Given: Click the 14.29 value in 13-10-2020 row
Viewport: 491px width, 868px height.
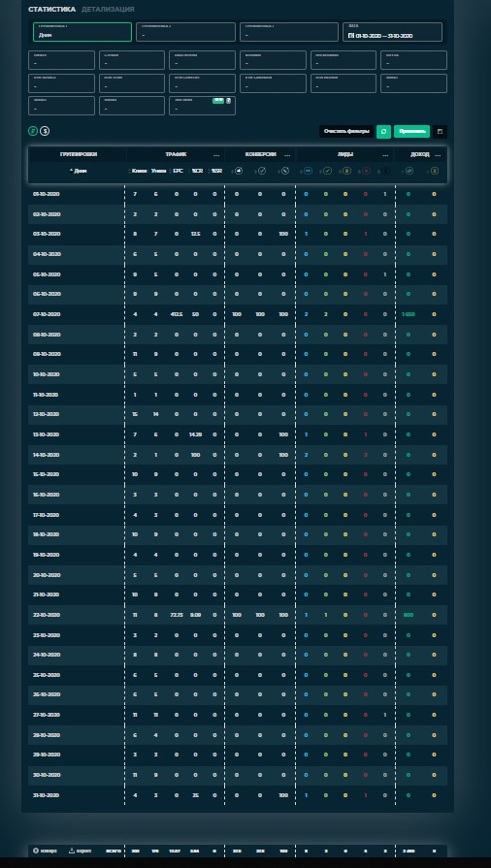Looking at the screenshot, I should (x=196, y=434).
